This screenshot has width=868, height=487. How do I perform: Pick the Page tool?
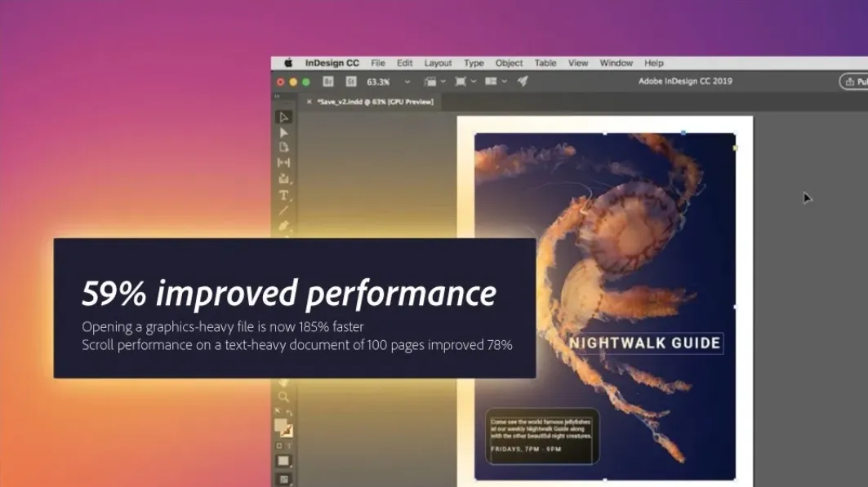pos(283,145)
